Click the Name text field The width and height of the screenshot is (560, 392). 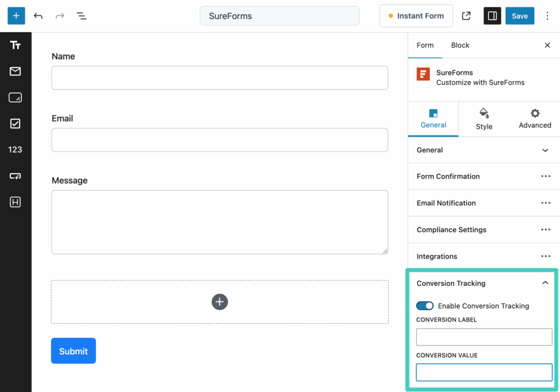220,78
